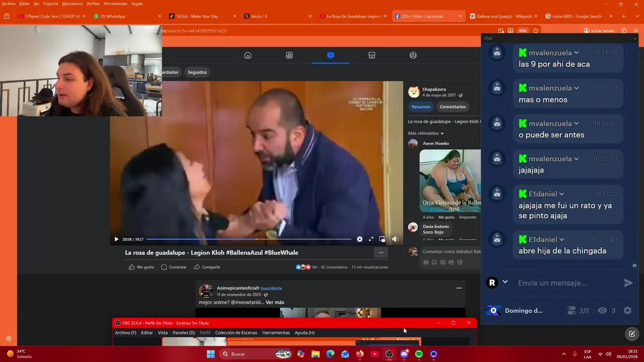Reply to Aaron Vivanko's comment

coord(467,217)
